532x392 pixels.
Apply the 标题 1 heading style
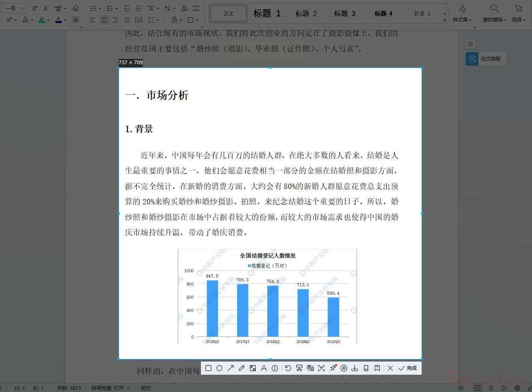click(x=267, y=13)
